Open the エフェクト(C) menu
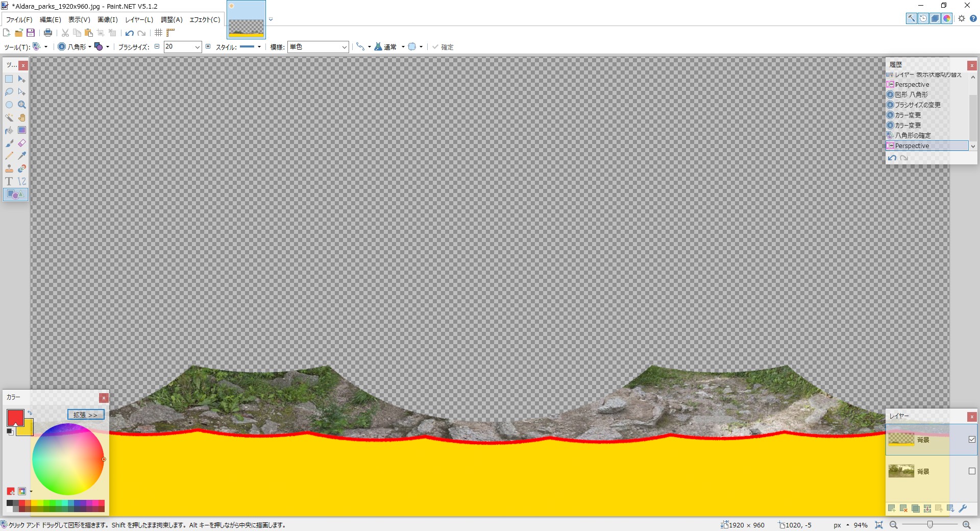The width and height of the screenshot is (980, 531). [x=204, y=20]
